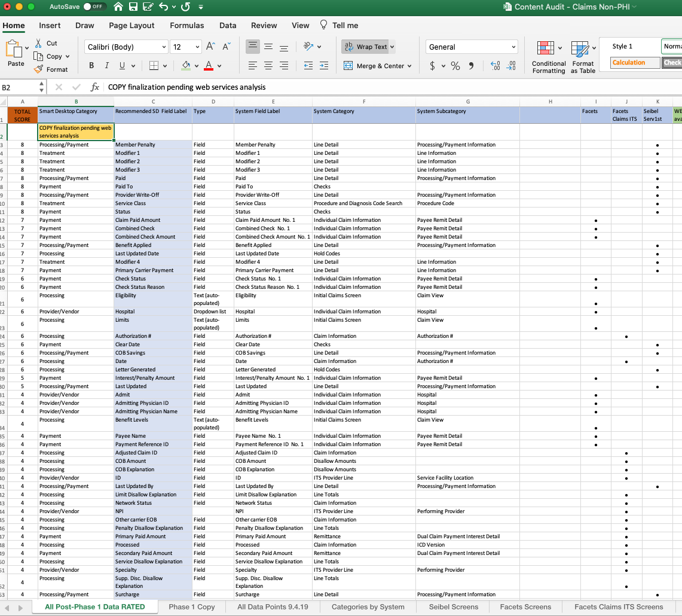Apply red font color button
The width and height of the screenshot is (682, 616).
coord(209,65)
